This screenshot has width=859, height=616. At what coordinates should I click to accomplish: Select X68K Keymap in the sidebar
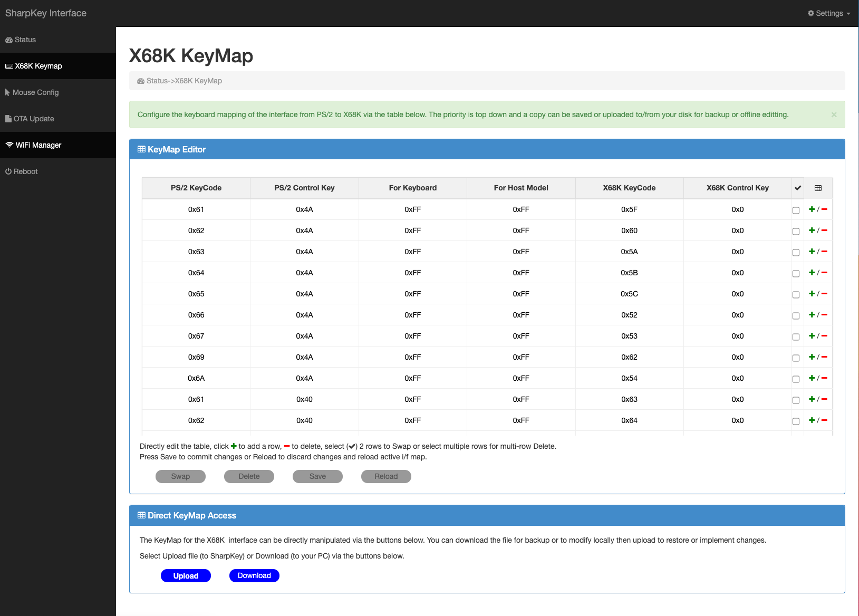58,66
